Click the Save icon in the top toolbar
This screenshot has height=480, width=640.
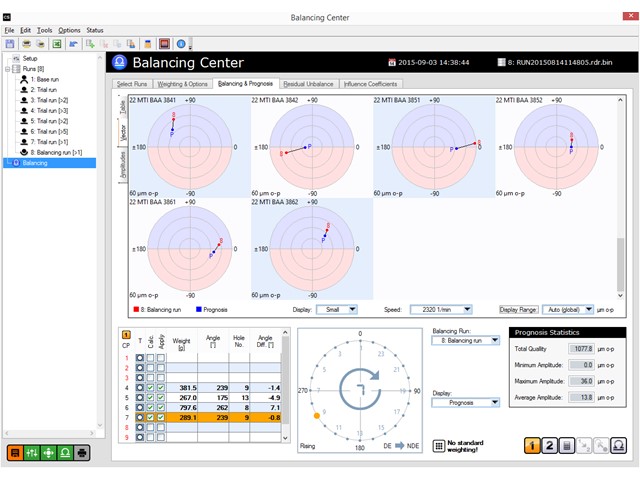pyautogui.click(x=10, y=44)
